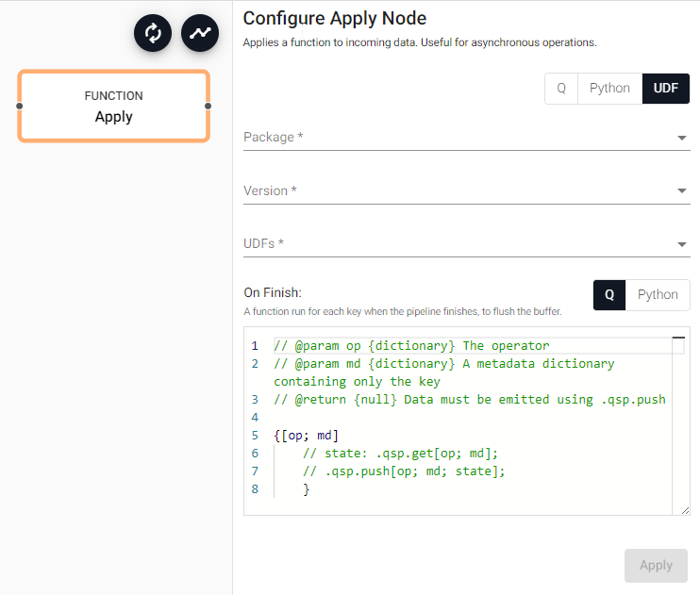700x595 pixels.
Task: Open the UDFs dropdown list
Action: pyautogui.click(x=467, y=243)
